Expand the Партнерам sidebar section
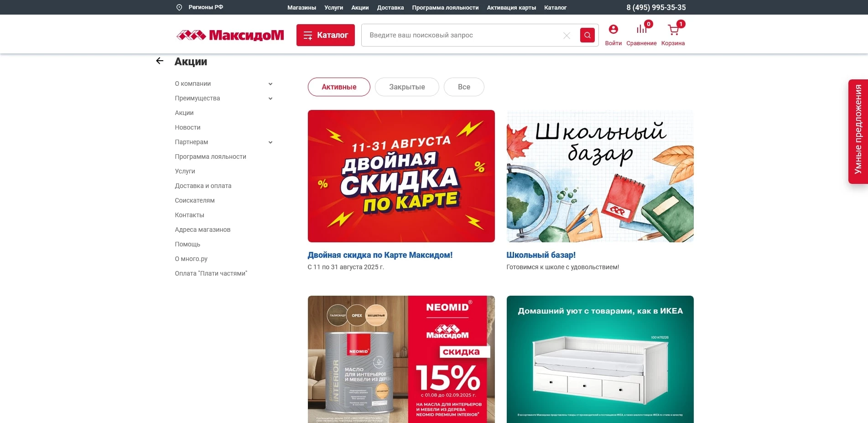This screenshot has width=868, height=423. (x=270, y=142)
